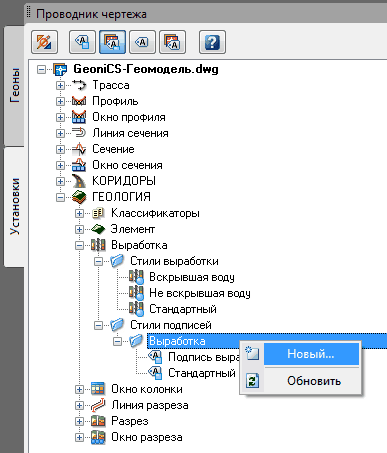The image size is (387, 453).
Task: Click the Трасса alignment icon
Action: 79,85
